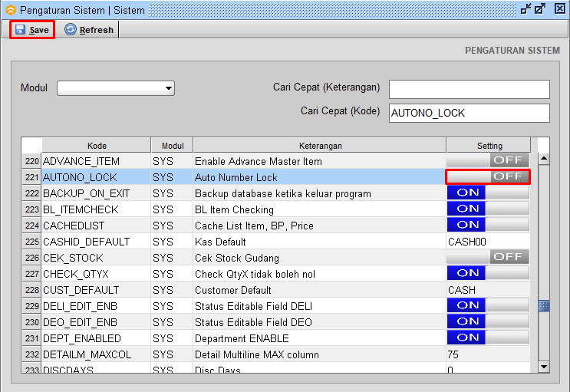
Task: Click 'Detail Multiline MAX column' description
Action: pos(257,354)
